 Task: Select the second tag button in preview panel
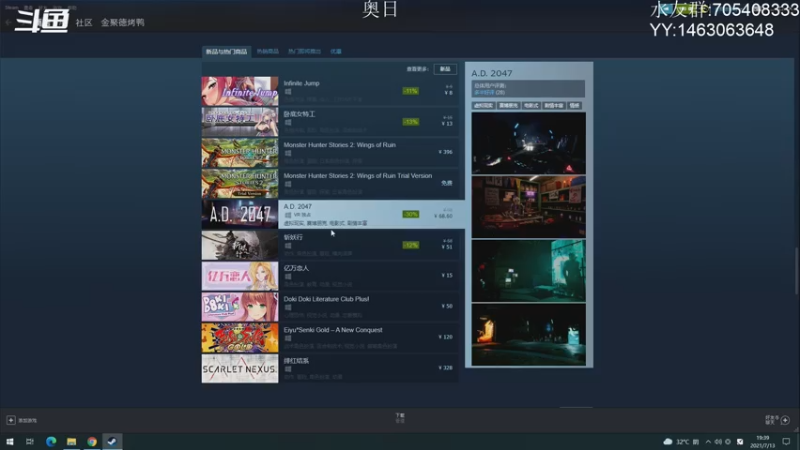[509, 106]
